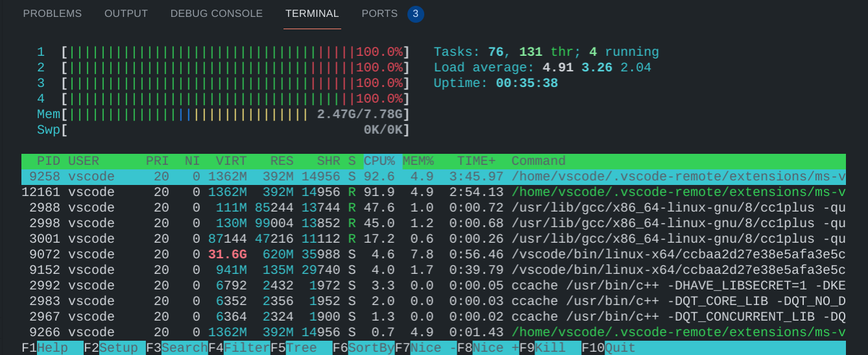Screen dimensions: 868x355
Task: Click F4 Filter in htop footer
Action: [x=239, y=348]
